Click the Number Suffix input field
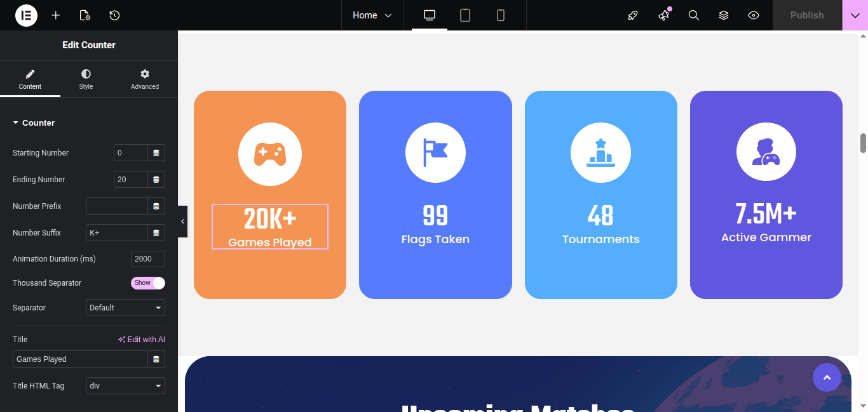The width and height of the screenshot is (868, 412). [117, 233]
